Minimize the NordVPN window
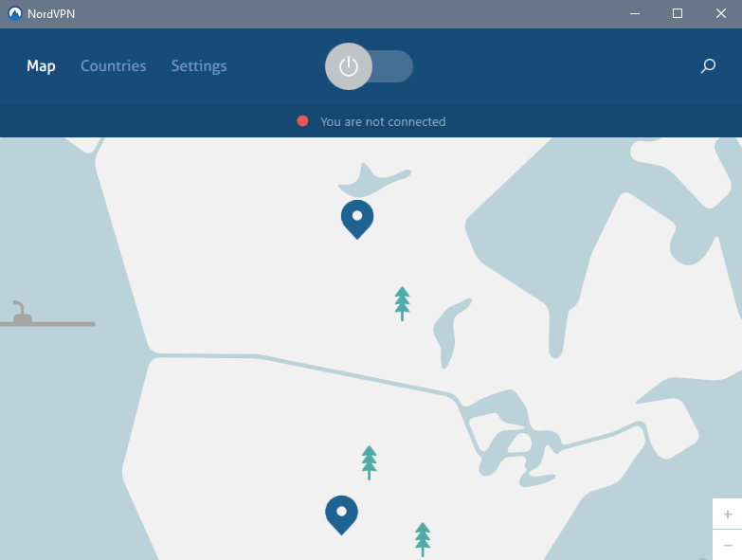Image resolution: width=742 pixels, height=560 pixels. (x=635, y=13)
